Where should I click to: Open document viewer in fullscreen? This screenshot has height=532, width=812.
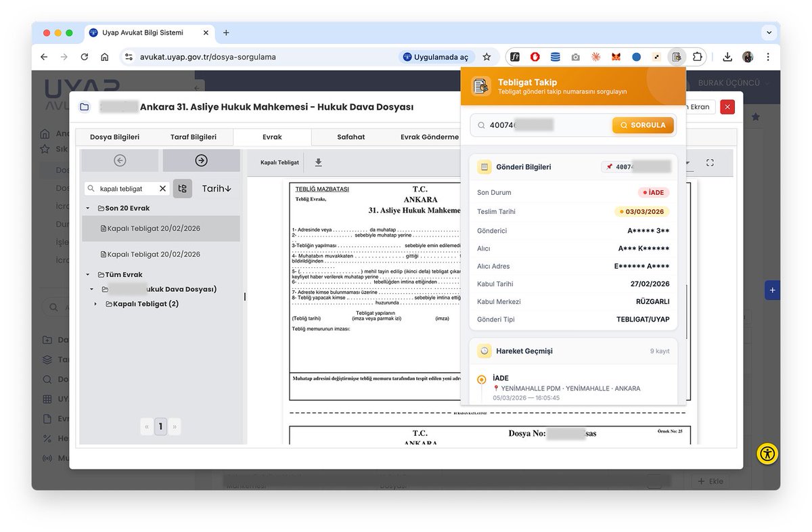click(710, 162)
